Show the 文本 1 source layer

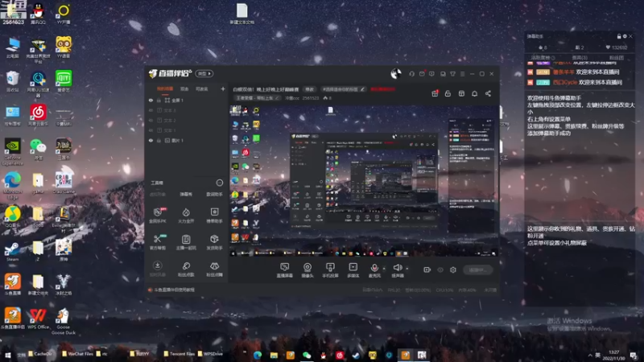click(x=151, y=130)
